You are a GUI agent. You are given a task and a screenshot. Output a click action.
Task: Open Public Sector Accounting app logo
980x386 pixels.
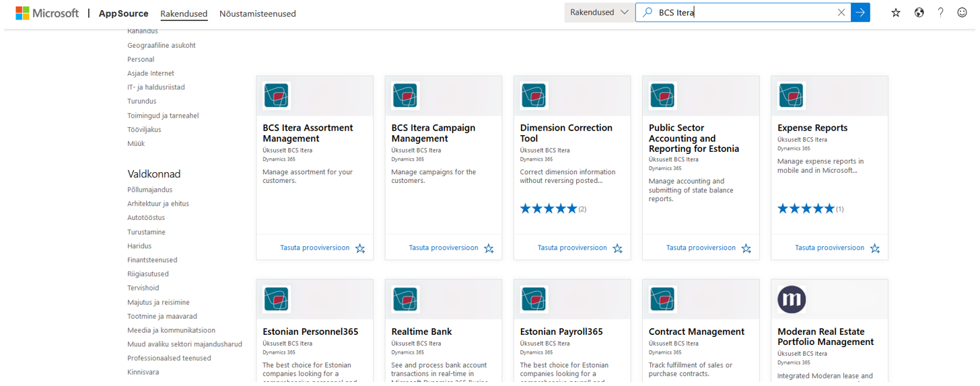click(x=662, y=95)
